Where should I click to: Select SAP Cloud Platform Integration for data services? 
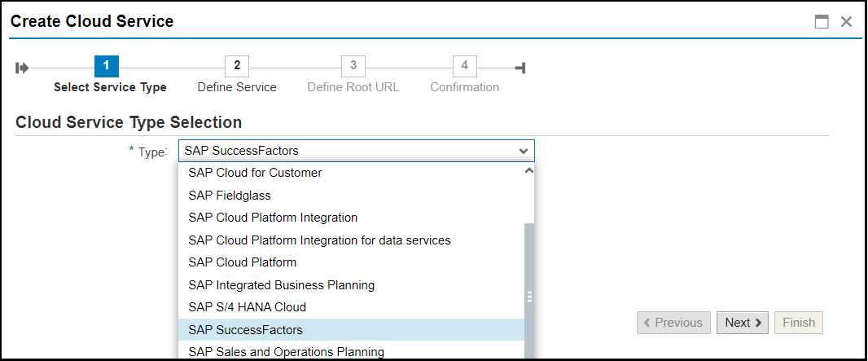point(351,240)
